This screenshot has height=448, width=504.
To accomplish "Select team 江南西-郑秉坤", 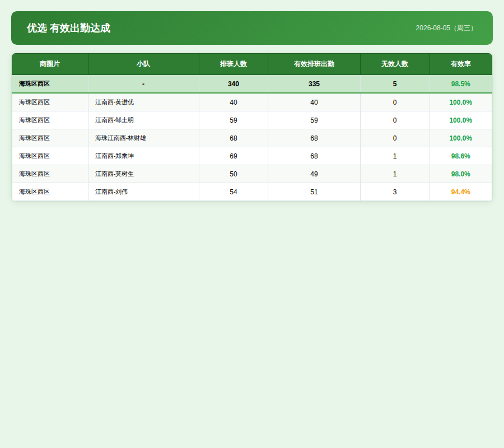I will (114, 156).
